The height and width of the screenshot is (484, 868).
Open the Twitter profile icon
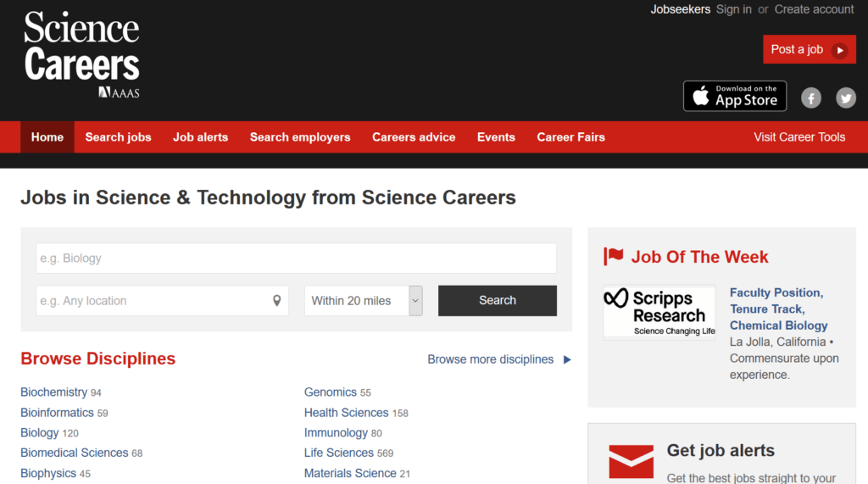(x=846, y=98)
